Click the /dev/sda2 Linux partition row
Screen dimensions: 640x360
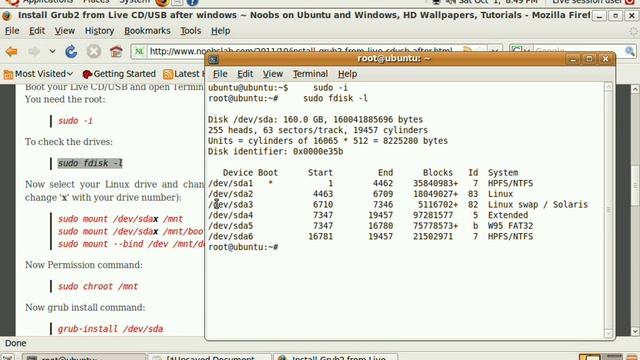tap(361, 194)
